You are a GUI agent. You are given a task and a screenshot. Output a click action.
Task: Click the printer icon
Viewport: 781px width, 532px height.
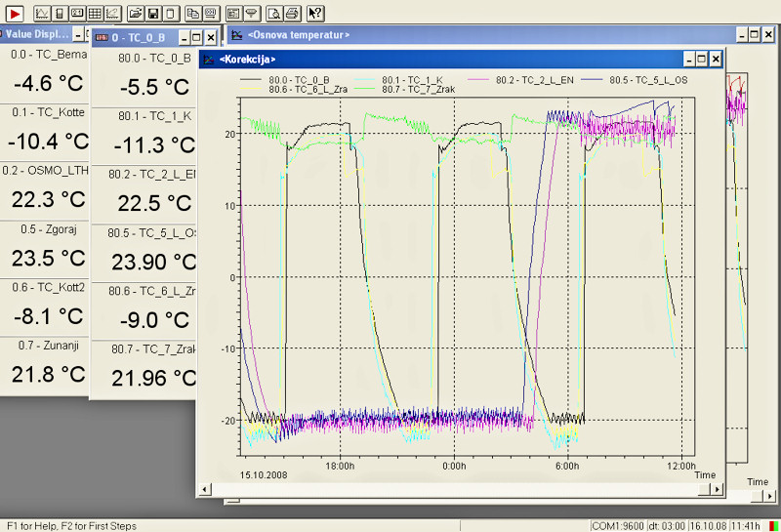click(x=292, y=14)
